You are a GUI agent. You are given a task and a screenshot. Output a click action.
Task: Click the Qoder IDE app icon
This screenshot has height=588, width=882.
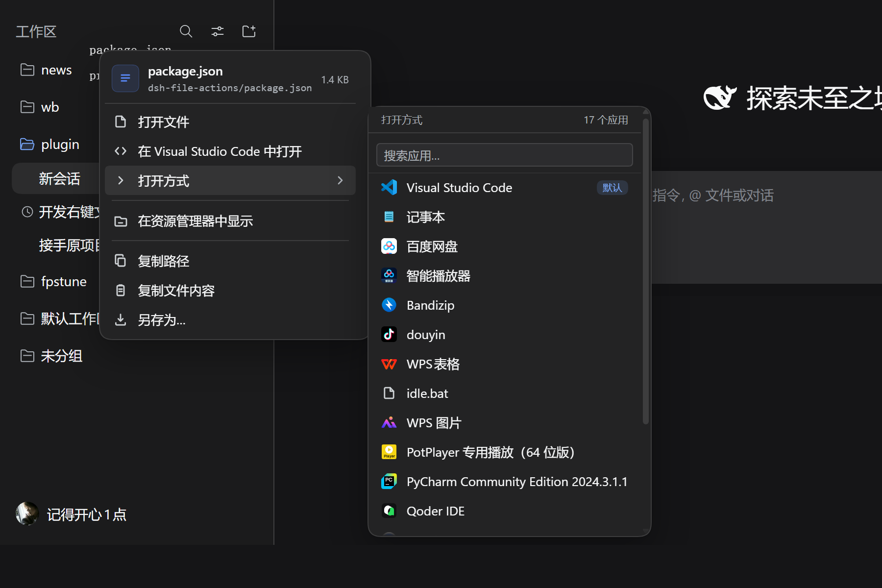389,511
